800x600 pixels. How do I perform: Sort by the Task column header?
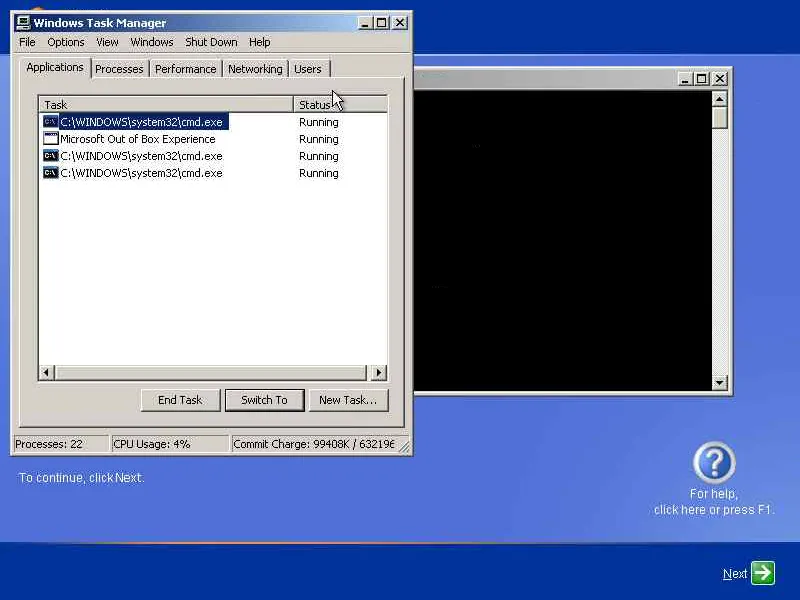[166, 105]
